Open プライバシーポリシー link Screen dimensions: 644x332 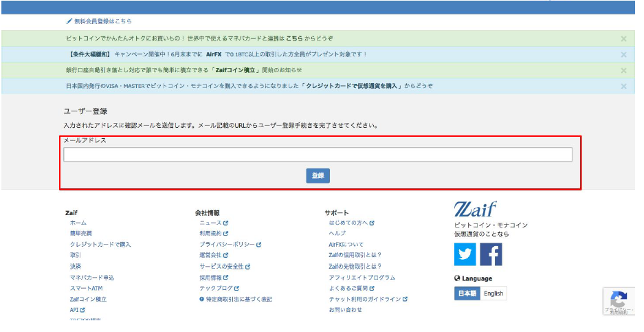click(230, 245)
